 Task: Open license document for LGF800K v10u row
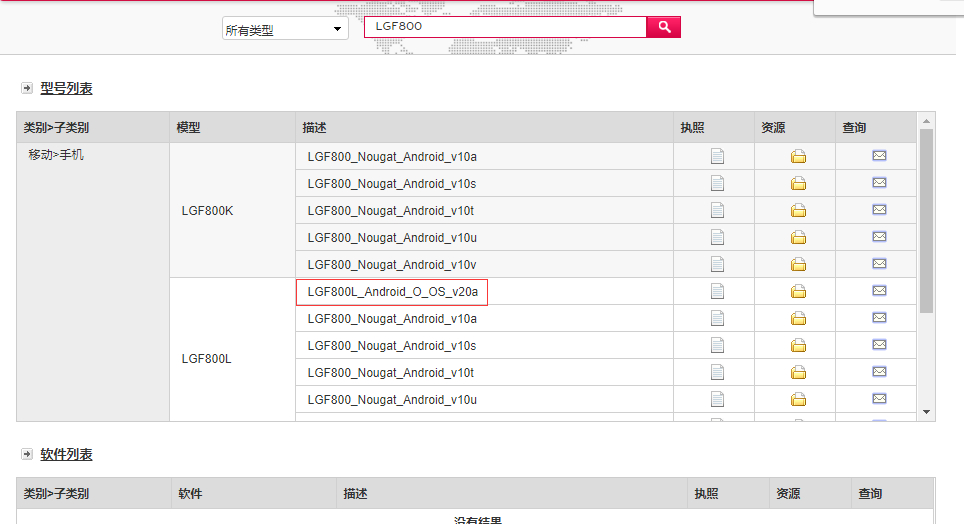(x=716, y=237)
